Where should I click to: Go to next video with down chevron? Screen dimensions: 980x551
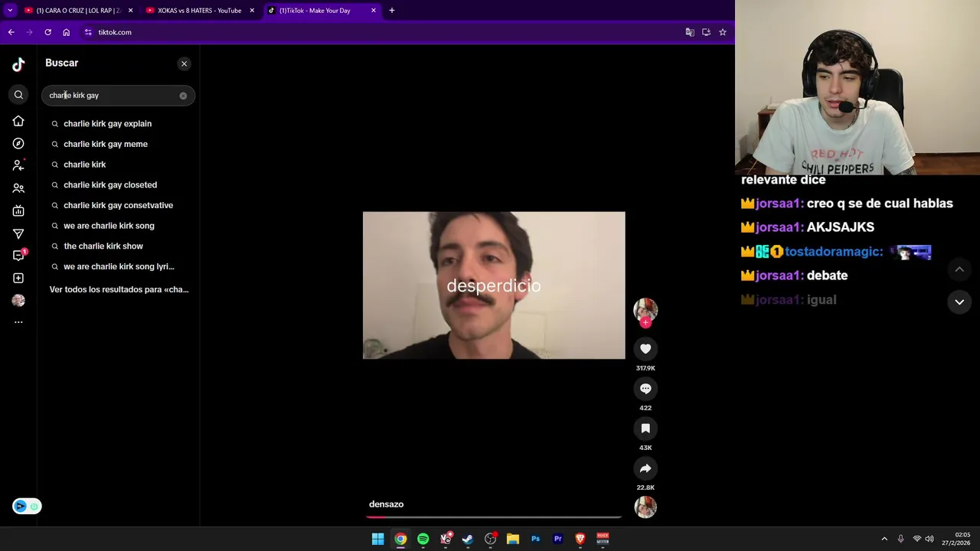[x=959, y=302]
